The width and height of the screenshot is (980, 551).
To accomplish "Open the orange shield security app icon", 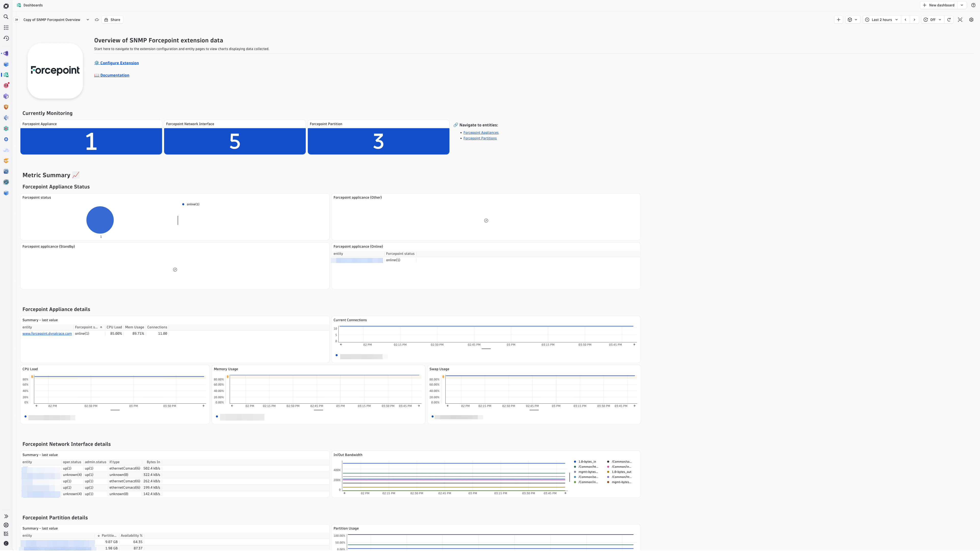I will (6, 107).
